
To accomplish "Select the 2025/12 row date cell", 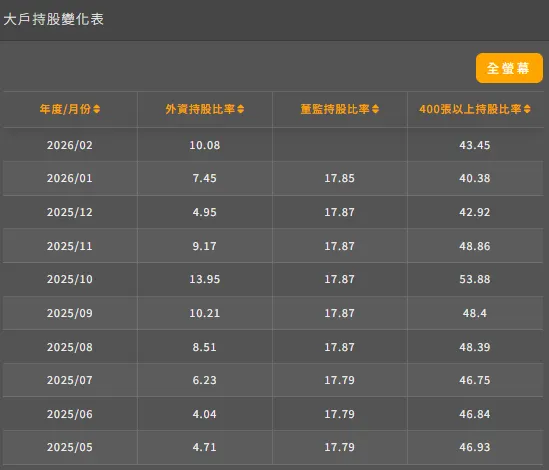I will tap(70, 212).
